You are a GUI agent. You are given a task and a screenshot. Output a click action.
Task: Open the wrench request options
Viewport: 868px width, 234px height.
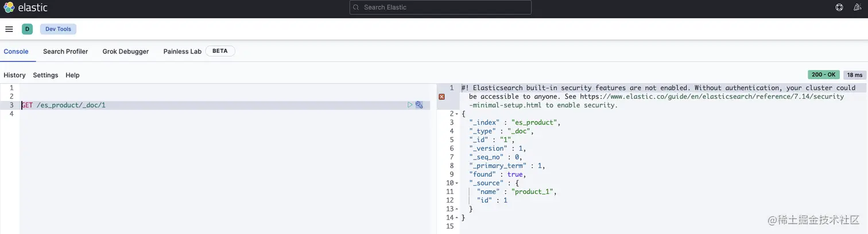point(419,105)
